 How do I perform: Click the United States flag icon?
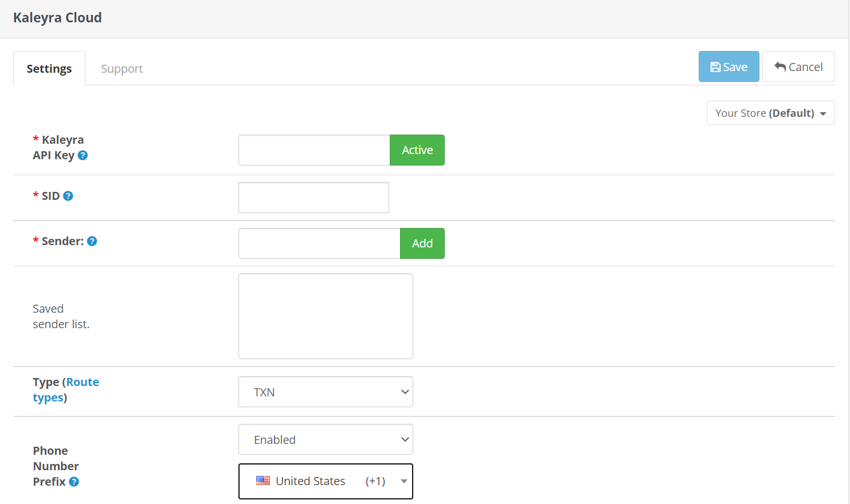[263, 481]
